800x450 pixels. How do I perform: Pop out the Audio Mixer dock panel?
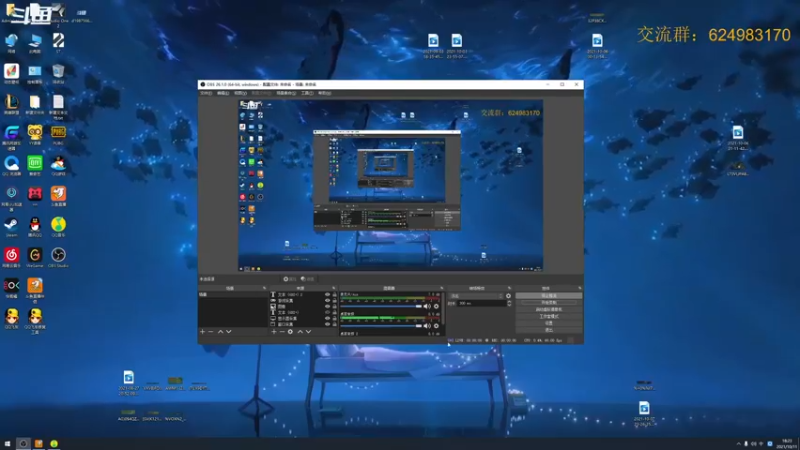[x=442, y=288]
